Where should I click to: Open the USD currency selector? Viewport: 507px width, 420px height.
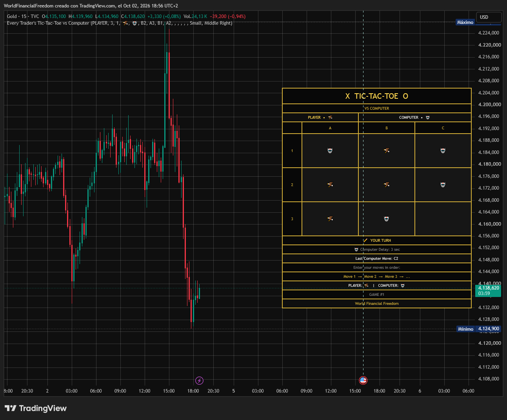[489, 17]
